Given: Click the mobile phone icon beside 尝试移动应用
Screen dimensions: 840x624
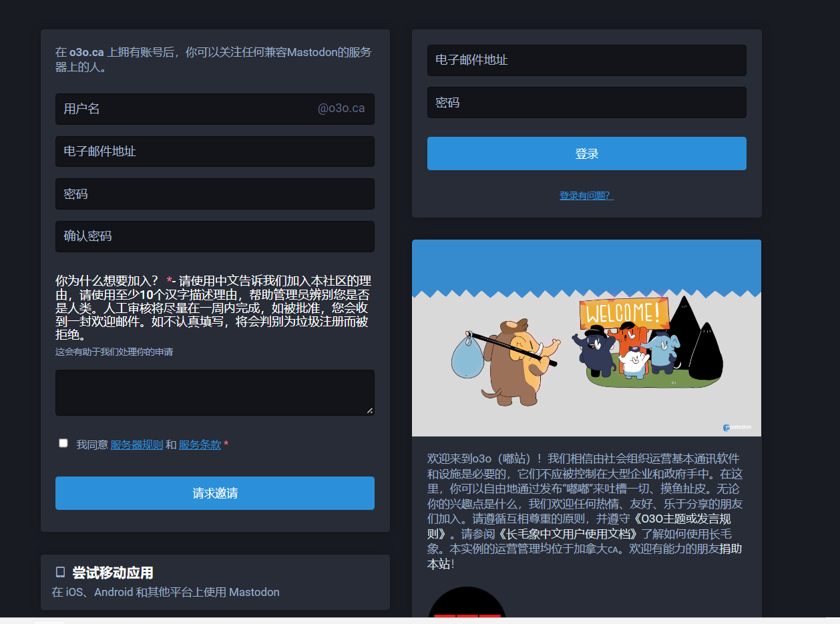Looking at the screenshot, I should coord(60,573).
